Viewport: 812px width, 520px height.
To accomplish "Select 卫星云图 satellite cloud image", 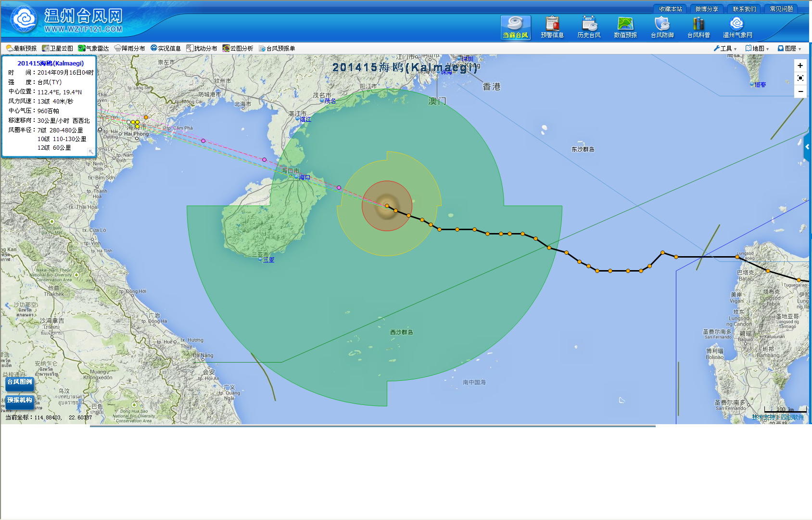I will tap(58, 49).
